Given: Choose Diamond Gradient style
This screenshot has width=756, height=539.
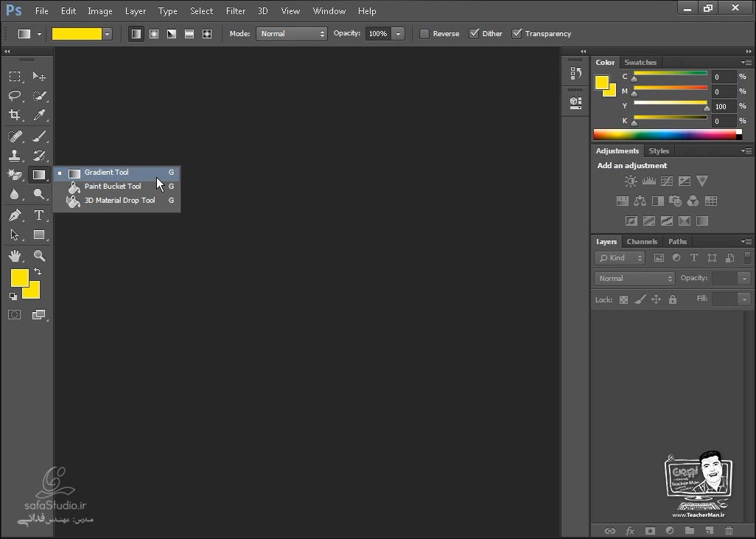Looking at the screenshot, I should point(207,34).
